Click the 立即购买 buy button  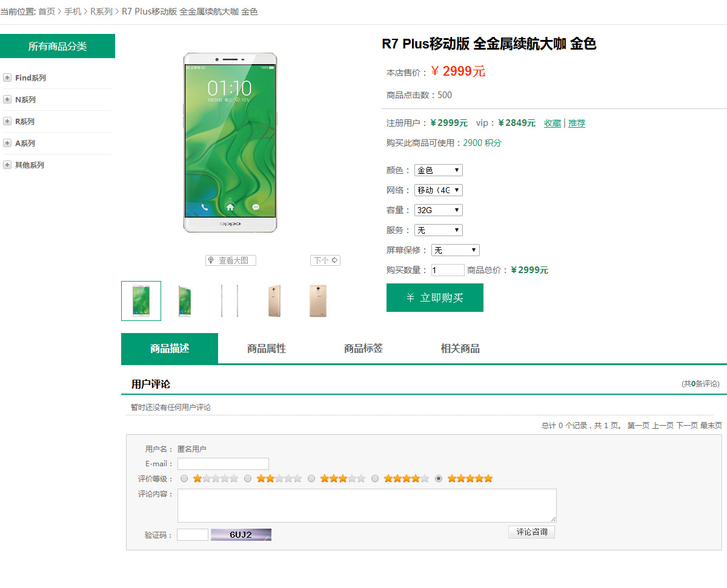coord(435,297)
